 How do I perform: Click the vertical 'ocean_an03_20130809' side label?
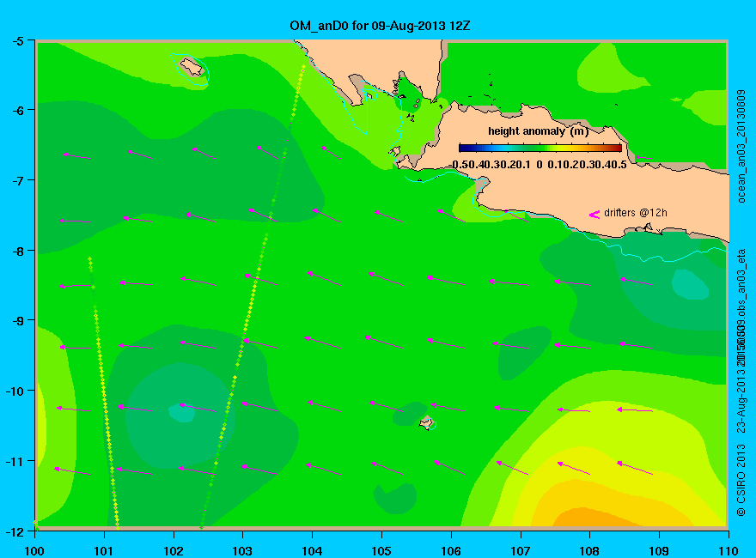pyautogui.click(x=741, y=146)
